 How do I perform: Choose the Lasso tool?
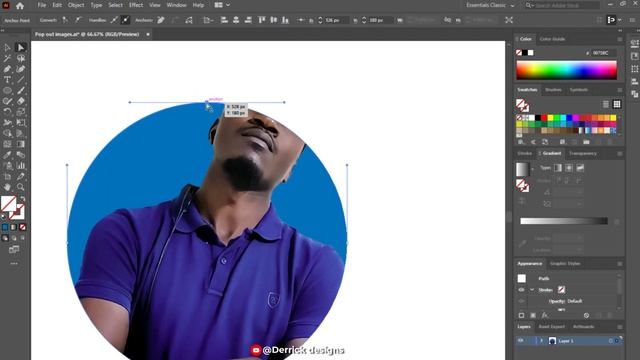pyautogui.click(x=21, y=58)
